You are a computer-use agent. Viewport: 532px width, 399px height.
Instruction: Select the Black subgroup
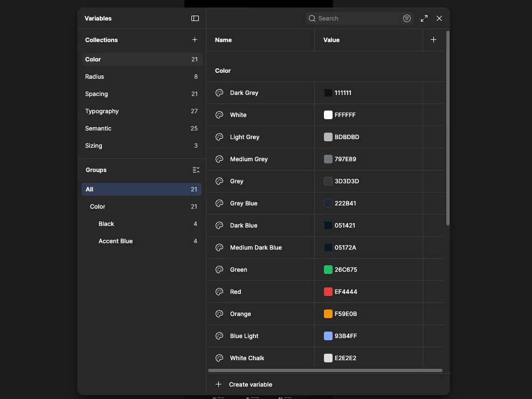click(141, 224)
